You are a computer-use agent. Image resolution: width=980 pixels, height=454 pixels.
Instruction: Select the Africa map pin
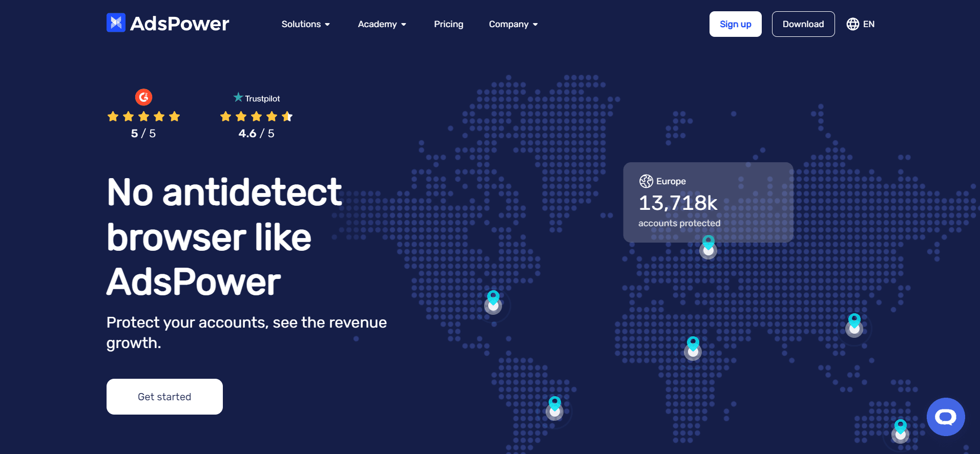tap(693, 349)
